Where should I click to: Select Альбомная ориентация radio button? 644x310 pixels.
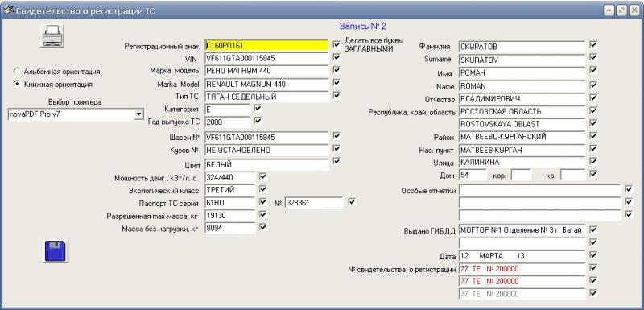click(x=17, y=71)
